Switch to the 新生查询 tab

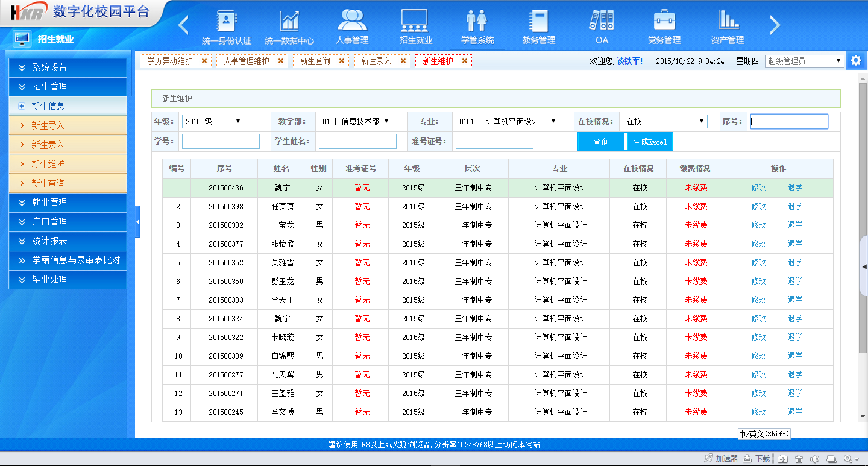coord(315,61)
